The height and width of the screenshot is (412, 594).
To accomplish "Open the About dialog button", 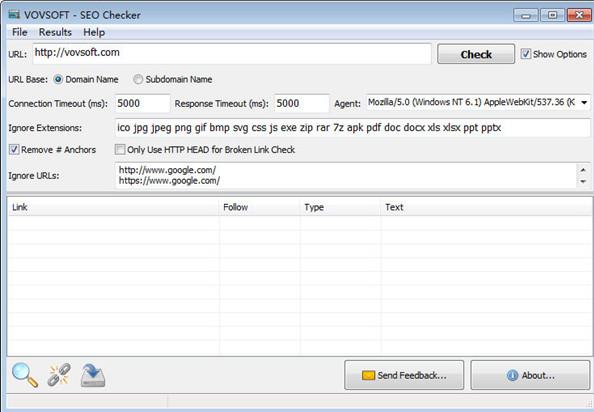I will [530, 375].
